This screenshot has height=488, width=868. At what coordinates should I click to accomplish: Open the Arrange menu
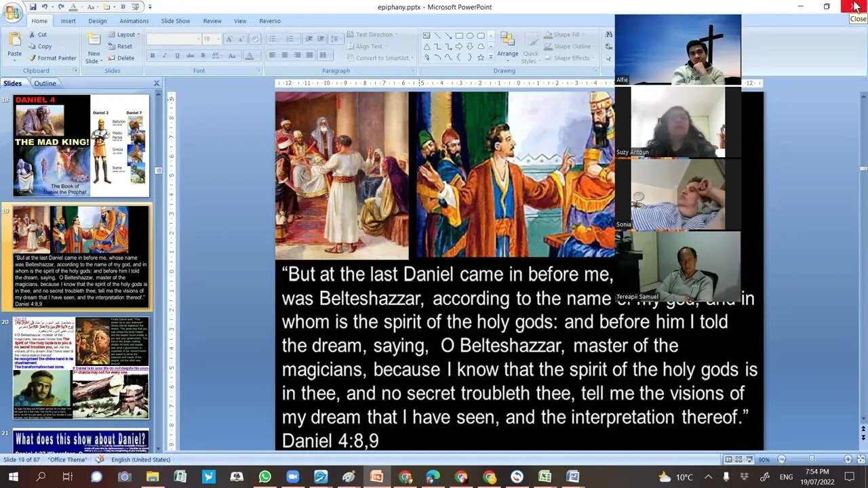click(x=507, y=46)
